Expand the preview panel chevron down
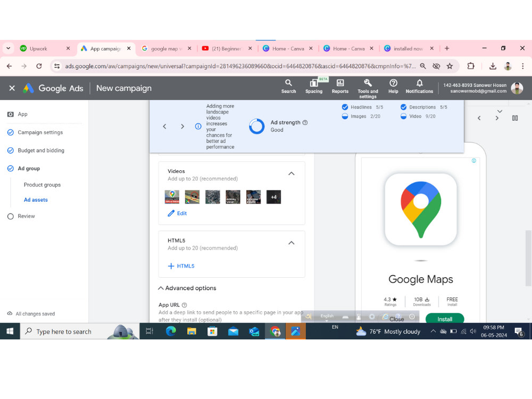Screen dimensions: 532x399 click(500, 111)
